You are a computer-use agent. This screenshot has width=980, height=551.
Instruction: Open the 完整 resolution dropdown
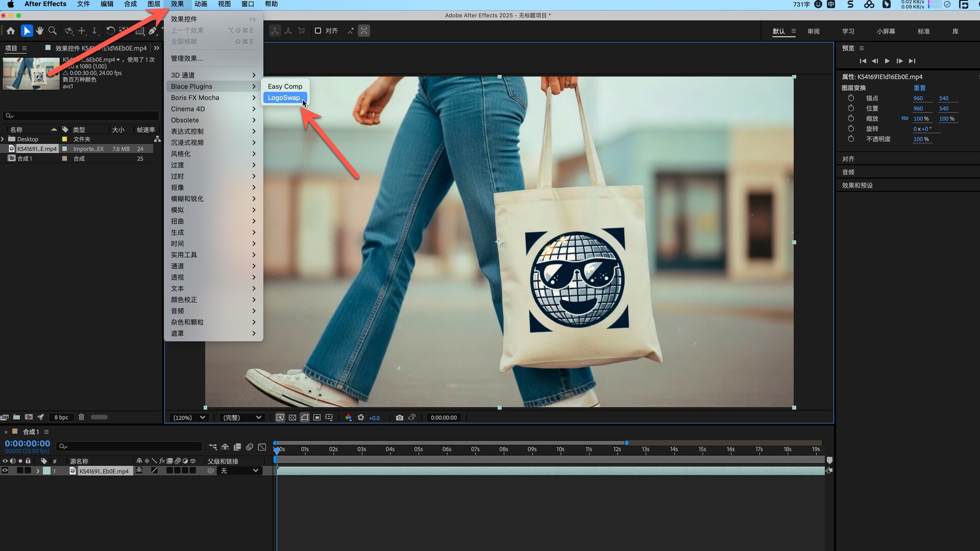click(242, 418)
